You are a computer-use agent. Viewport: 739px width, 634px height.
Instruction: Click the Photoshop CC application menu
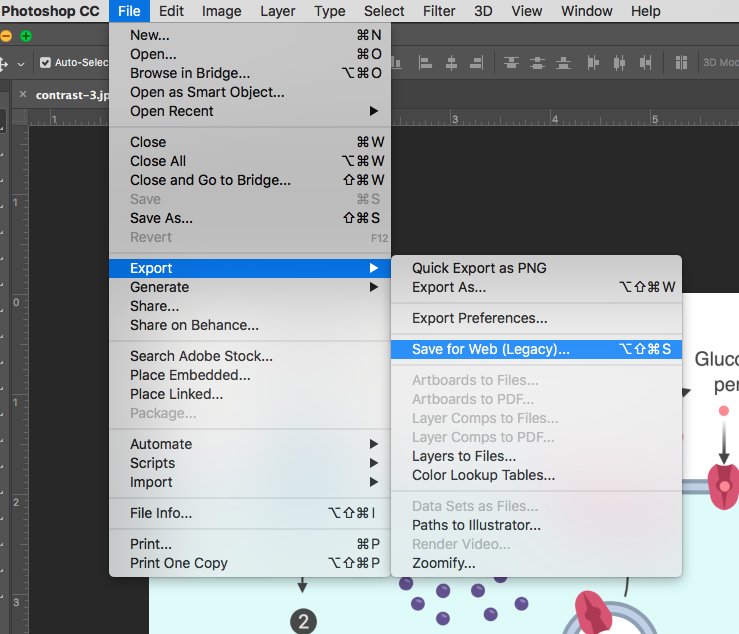click(x=50, y=11)
